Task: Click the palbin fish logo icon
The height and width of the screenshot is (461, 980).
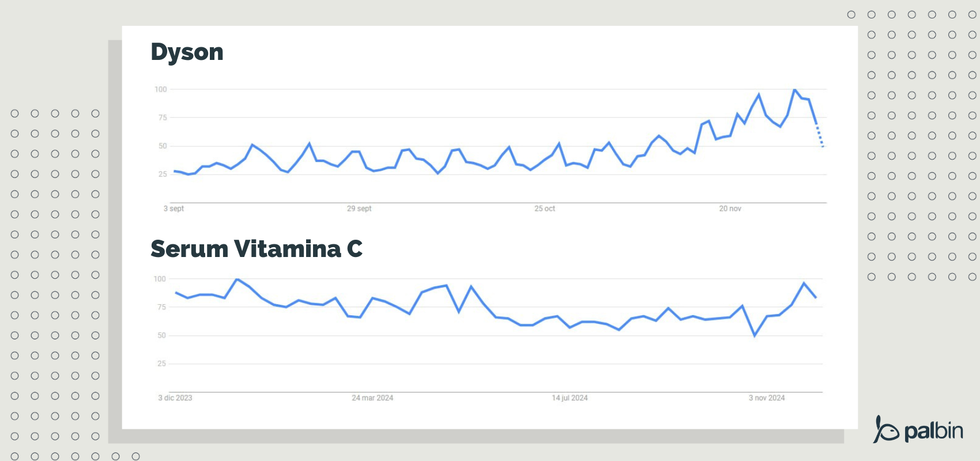Action: tap(885, 430)
